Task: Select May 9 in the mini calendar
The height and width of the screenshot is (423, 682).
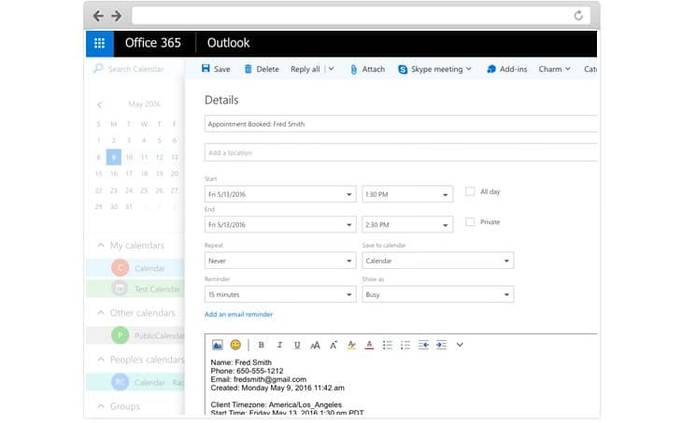Action: click(114, 157)
